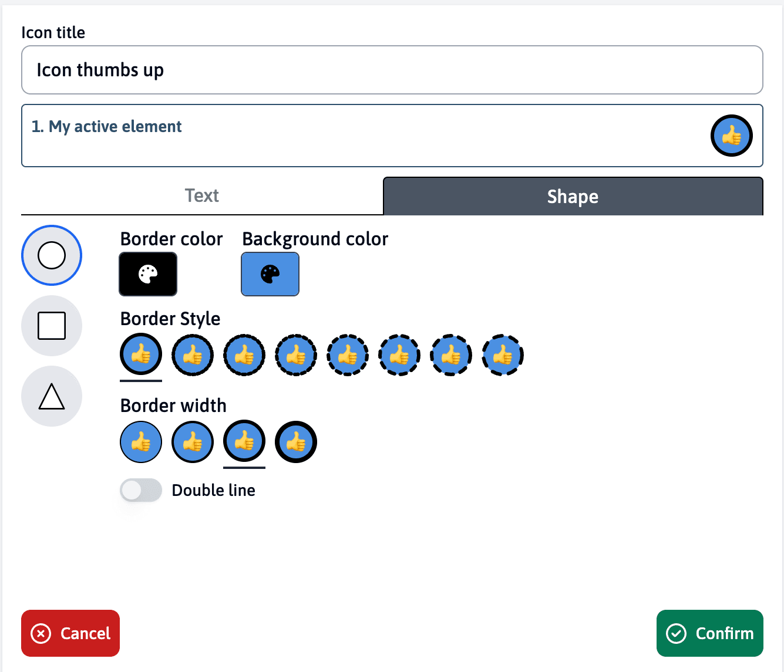784x672 pixels.
Task: Select the thickest border width icon
Action: pos(296,442)
